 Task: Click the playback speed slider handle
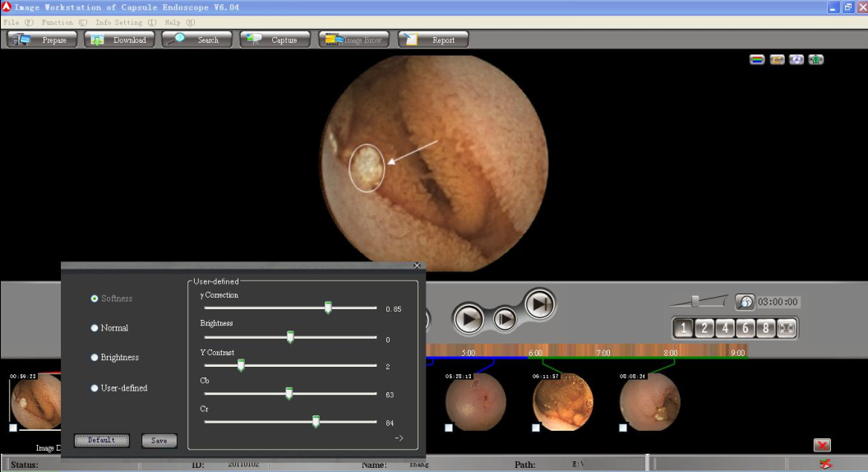(x=695, y=301)
